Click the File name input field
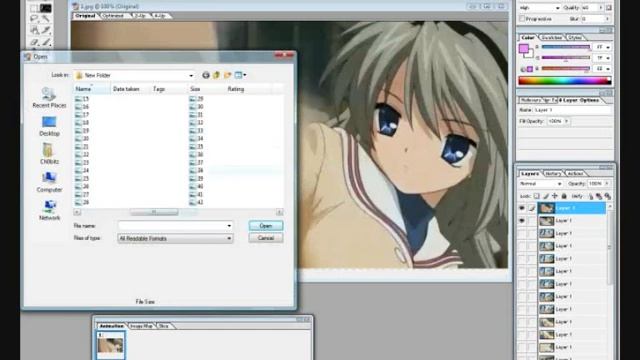 [171, 226]
